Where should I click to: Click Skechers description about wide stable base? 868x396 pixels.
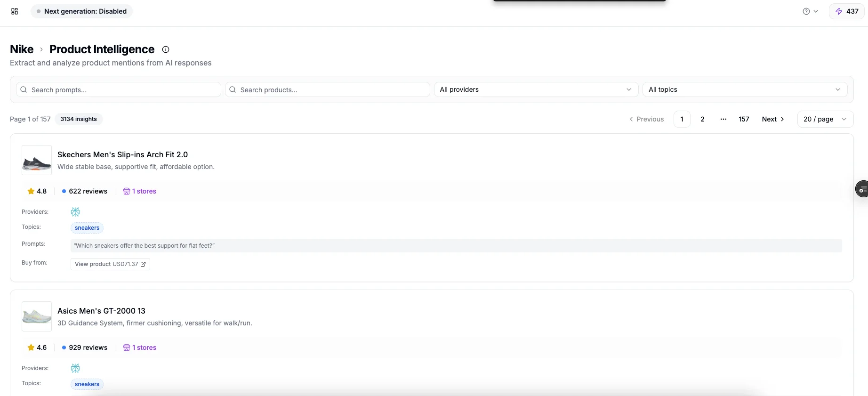click(x=136, y=167)
